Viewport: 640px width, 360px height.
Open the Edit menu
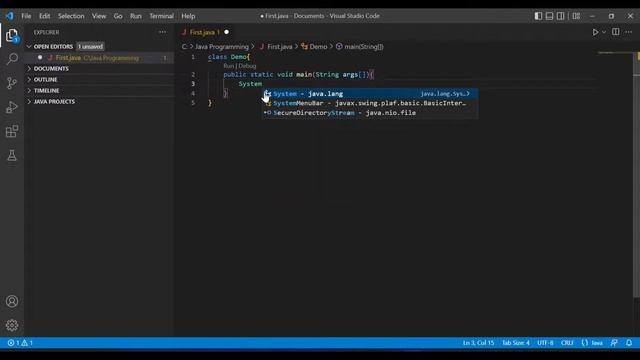pos(44,16)
